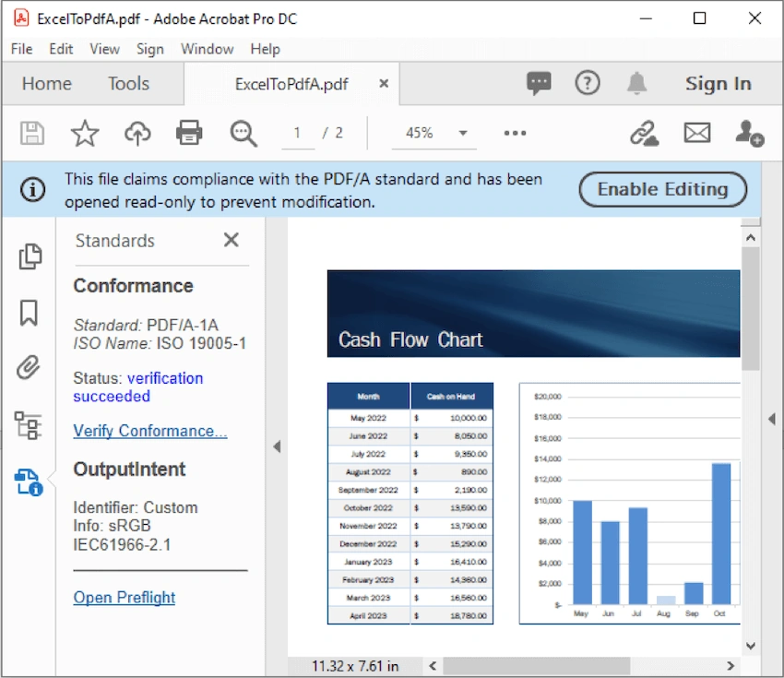Click the 11.32 x 7.61 in page size
This screenshot has width=784, height=678.
[355, 666]
